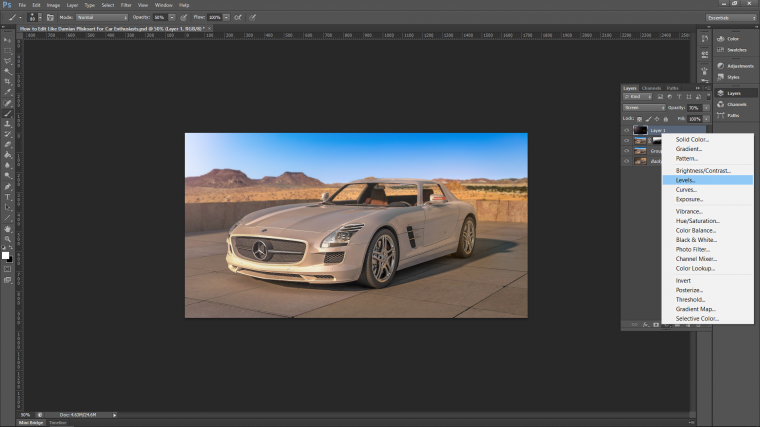Image resolution: width=760 pixels, height=427 pixels.
Task: Select the Magic Wand tool
Action: coord(7,71)
